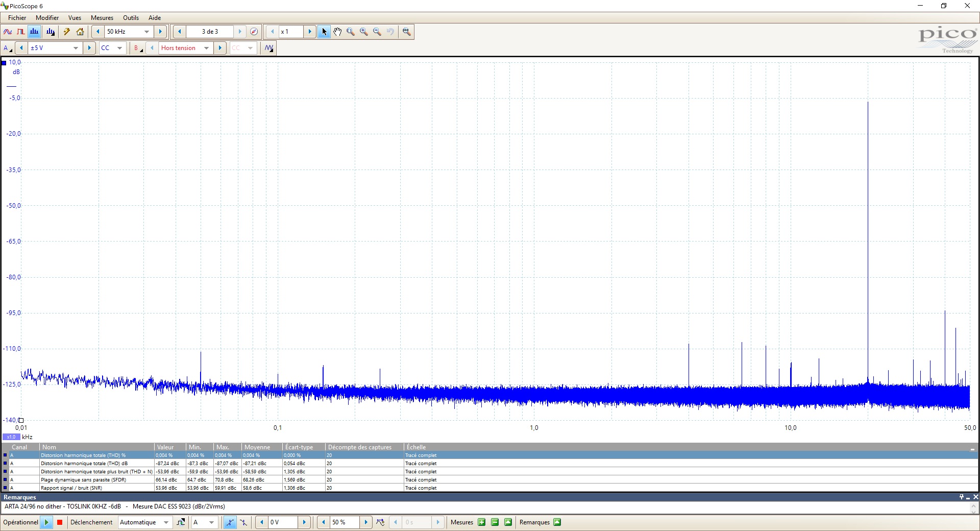
Task: Open the ±5 V input range dropdown
Action: point(76,48)
